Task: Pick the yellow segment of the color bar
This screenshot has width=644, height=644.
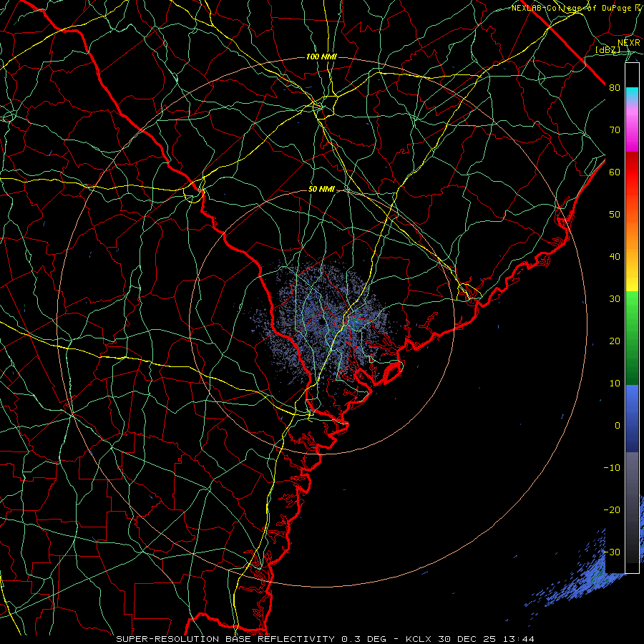Action: (x=632, y=279)
